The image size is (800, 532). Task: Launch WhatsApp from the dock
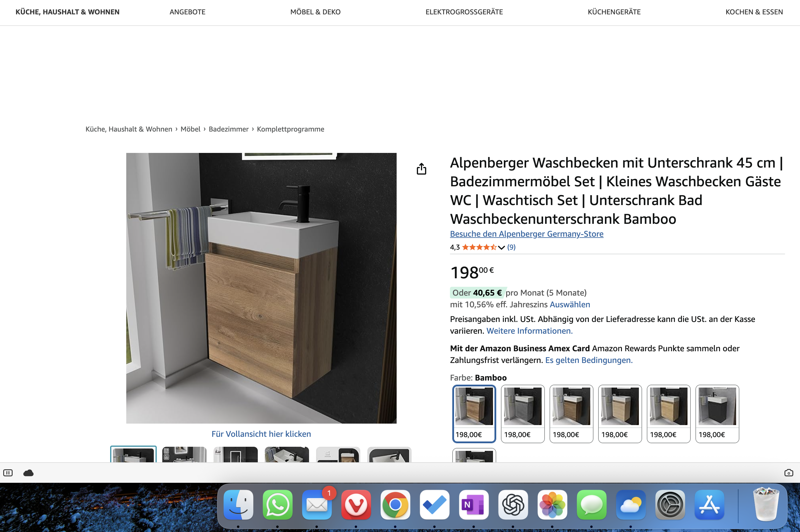point(277,504)
